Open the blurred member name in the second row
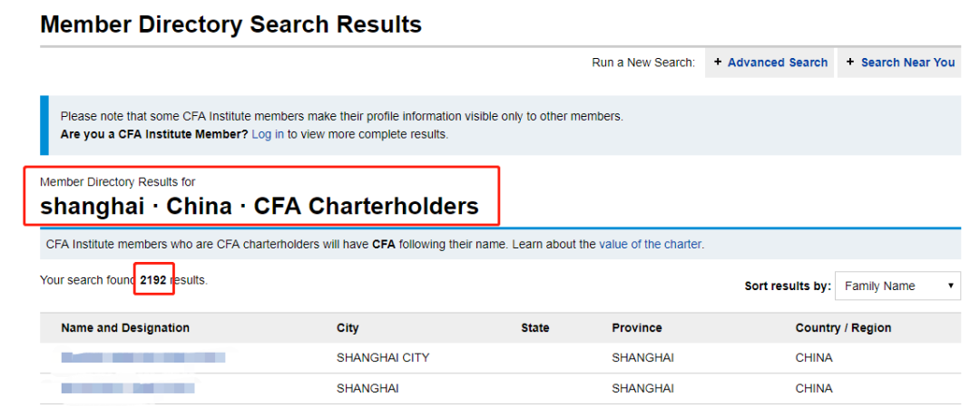This screenshot has height=407, width=980. tap(128, 388)
